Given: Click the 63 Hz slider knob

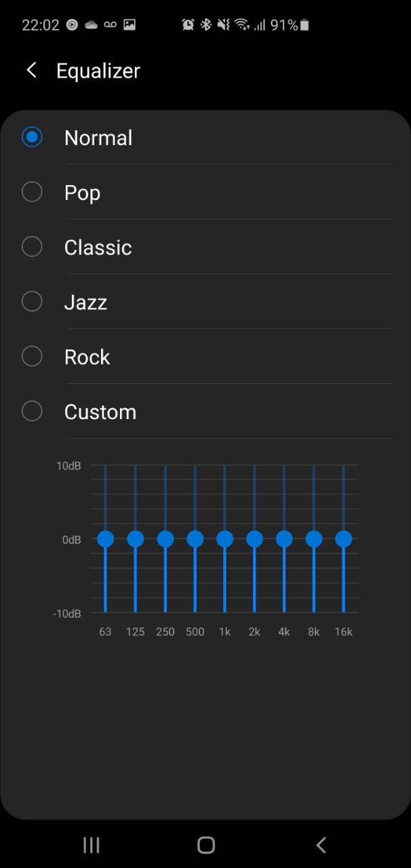Looking at the screenshot, I should pos(105,539).
